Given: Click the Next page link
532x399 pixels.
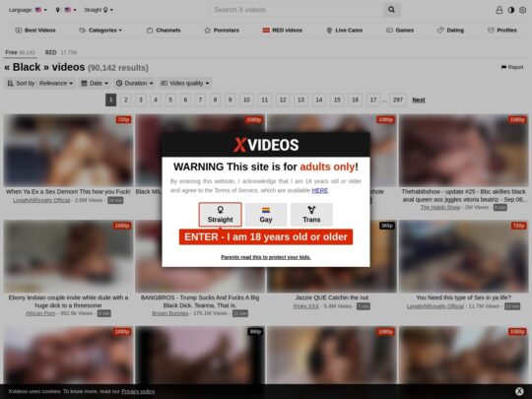Looking at the screenshot, I should tap(419, 100).
